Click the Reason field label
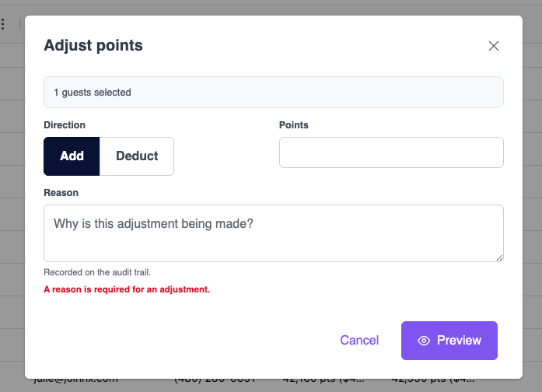 pos(61,193)
